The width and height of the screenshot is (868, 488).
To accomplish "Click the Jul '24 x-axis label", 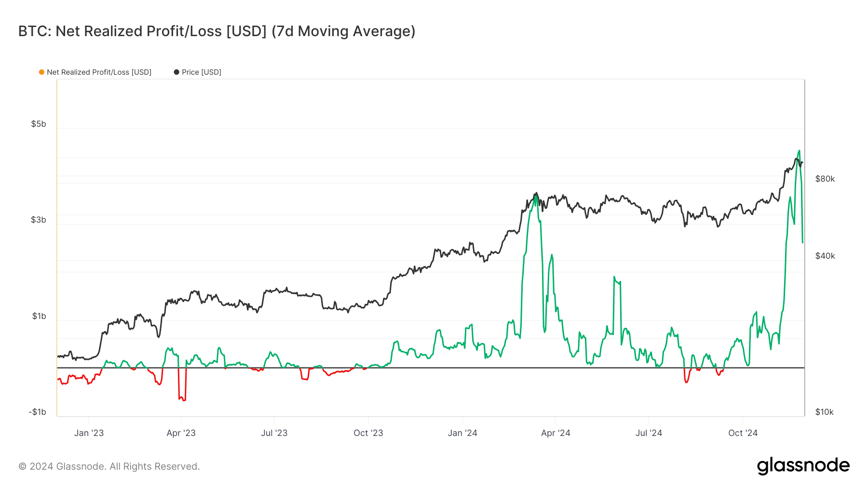I will click(x=649, y=433).
